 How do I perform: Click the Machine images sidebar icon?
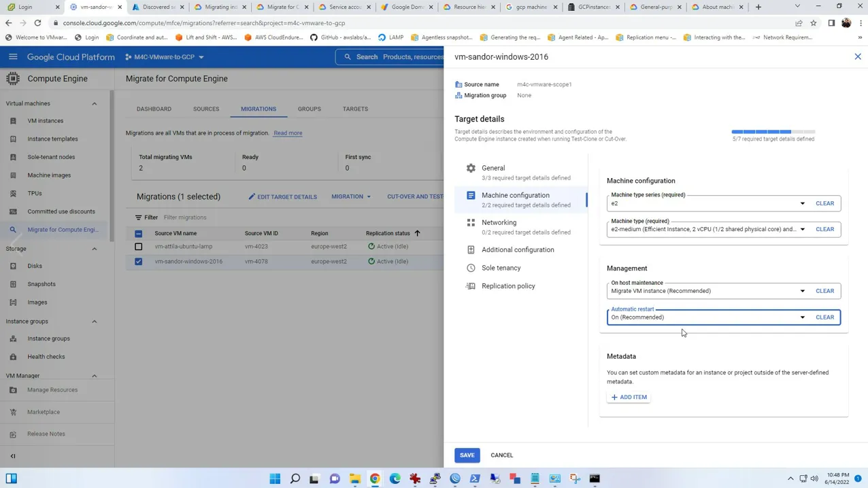13,175
